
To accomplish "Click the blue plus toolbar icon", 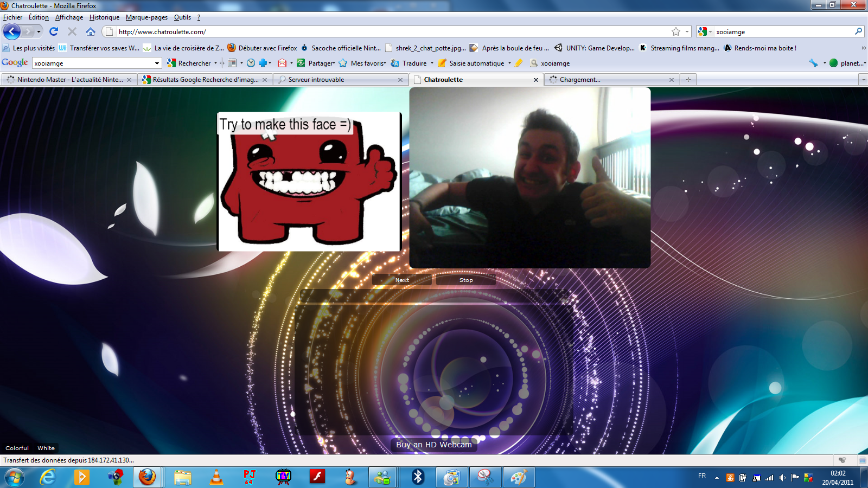I will click(x=263, y=63).
